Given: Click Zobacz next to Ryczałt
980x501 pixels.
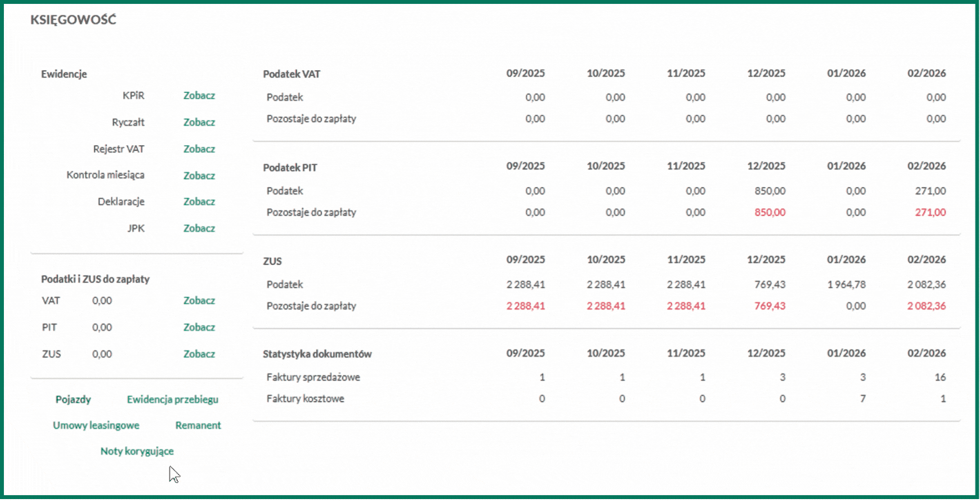Looking at the screenshot, I should click(199, 123).
